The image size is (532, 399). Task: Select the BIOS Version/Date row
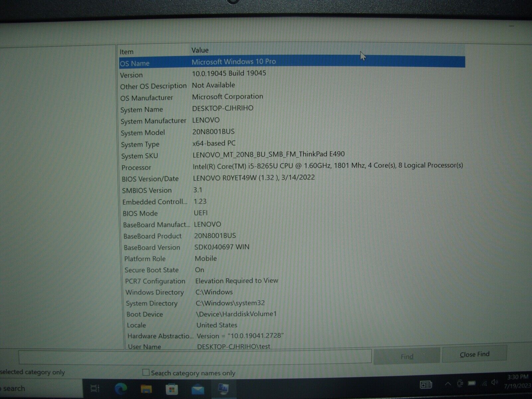293,178
